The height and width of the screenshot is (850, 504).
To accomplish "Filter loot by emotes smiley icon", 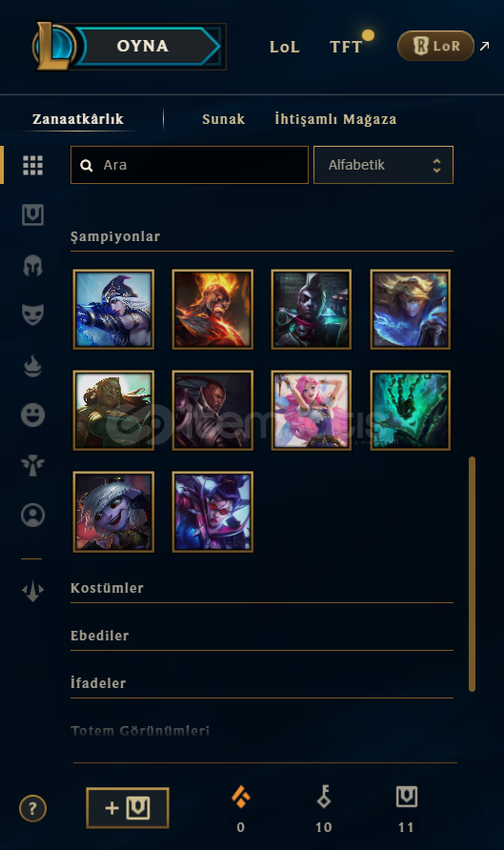I will click(32, 415).
